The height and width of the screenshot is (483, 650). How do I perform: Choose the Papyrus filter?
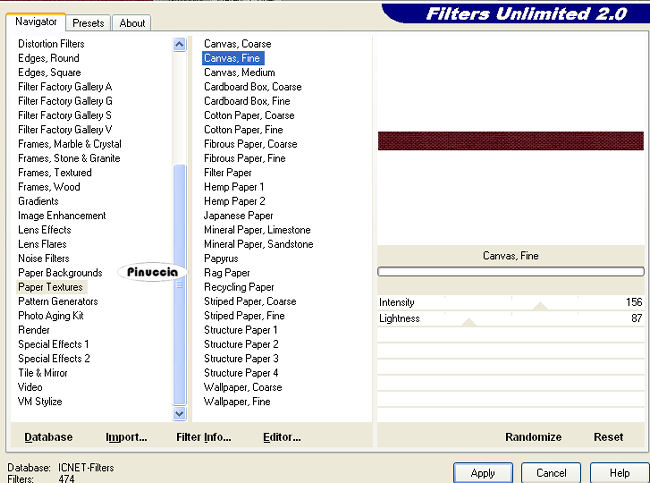pyautogui.click(x=221, y=258)
